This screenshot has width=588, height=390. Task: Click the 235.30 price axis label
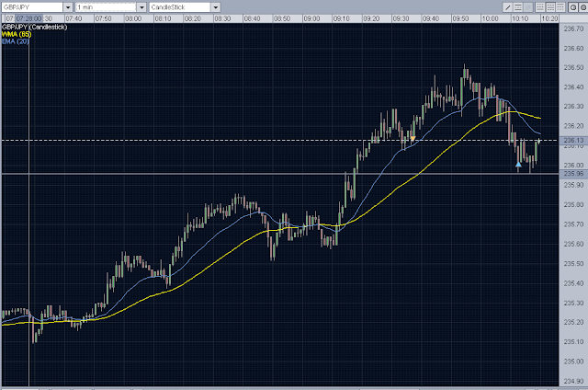573,303
